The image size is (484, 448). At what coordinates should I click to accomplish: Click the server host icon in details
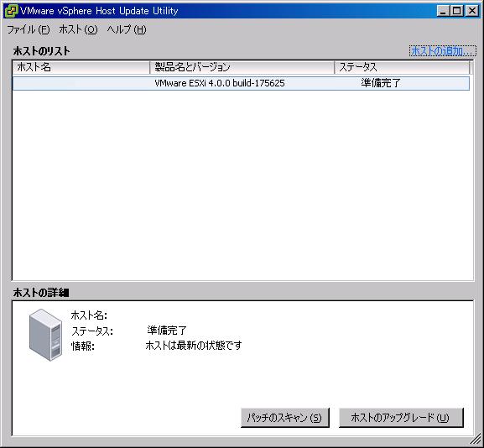[45, 335]
